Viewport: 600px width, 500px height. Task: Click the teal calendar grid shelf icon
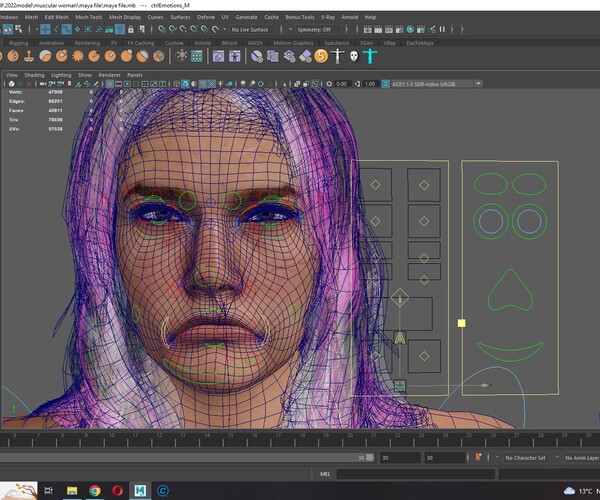(x=197, y=57)
